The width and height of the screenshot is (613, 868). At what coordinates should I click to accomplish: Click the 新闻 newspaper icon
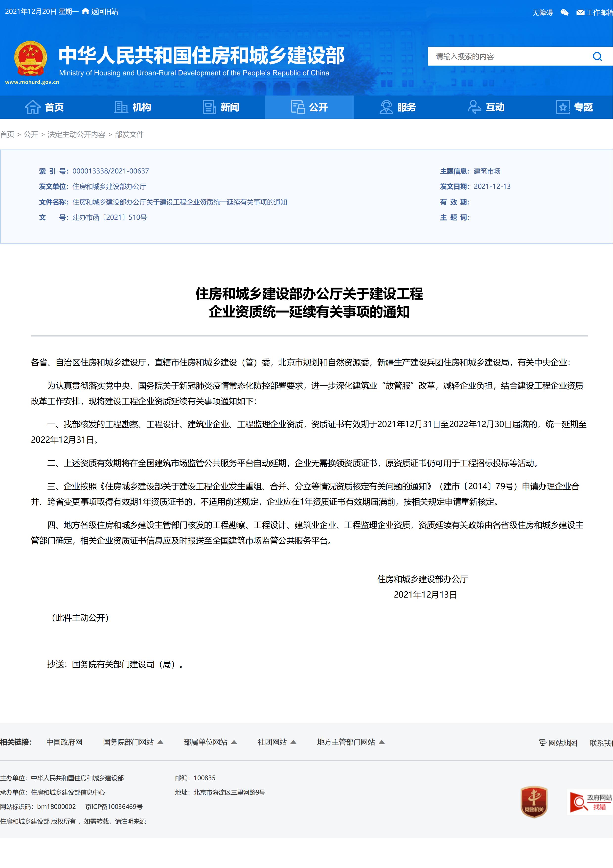209,107
